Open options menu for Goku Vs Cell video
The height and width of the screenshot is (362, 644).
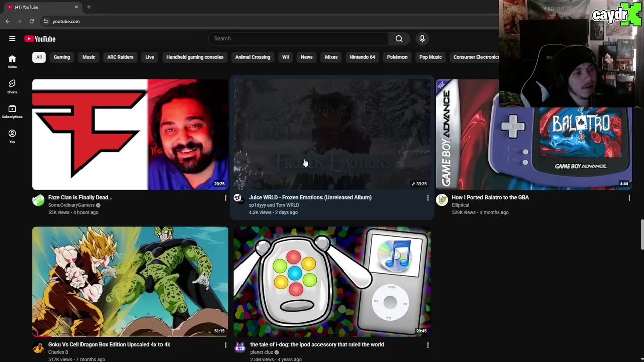pyautogui.click(x=225, y=345)
